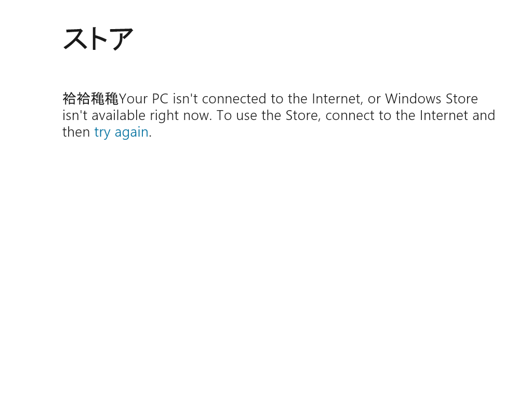Click the word 'Windows' in the message
The width and height of the screenshot is (532, 399).
click(411, 99)
